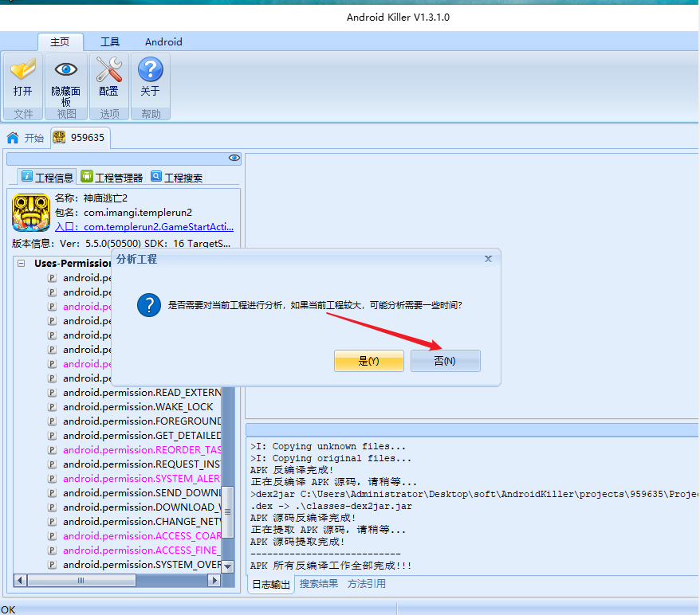This screenshot has height=615, width=700.
Task: Switch to 搜索结果 output tab
Action: pyautogui.click(x=319, y=583)
